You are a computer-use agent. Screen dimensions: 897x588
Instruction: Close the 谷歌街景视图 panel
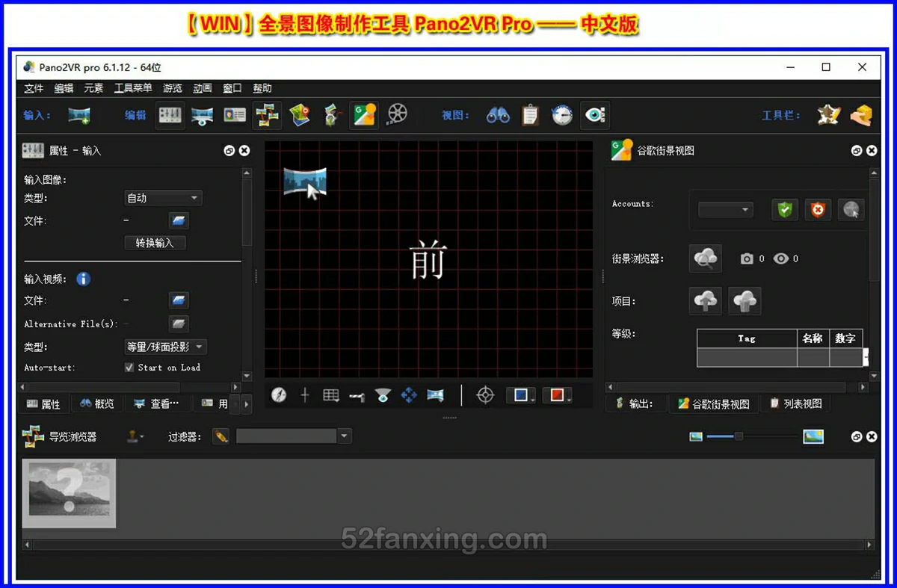(x=872, y=151)
